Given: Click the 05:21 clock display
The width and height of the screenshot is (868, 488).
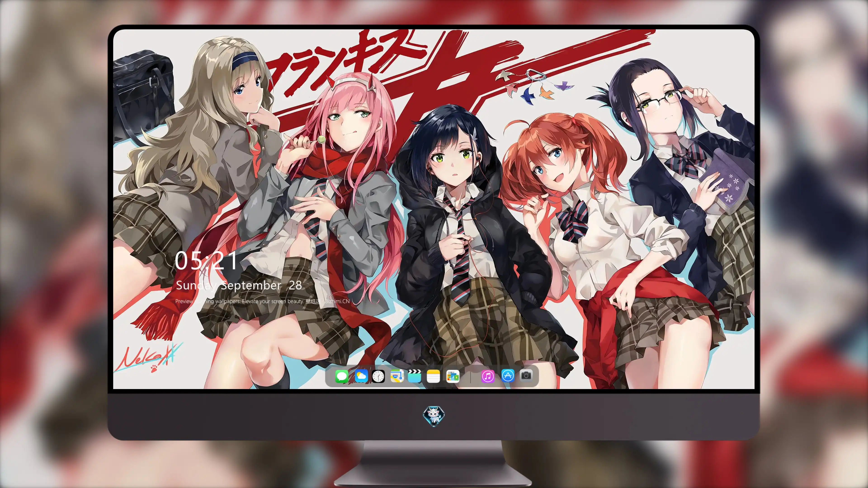Looking at the screenshot, I should tap(206, 261).
